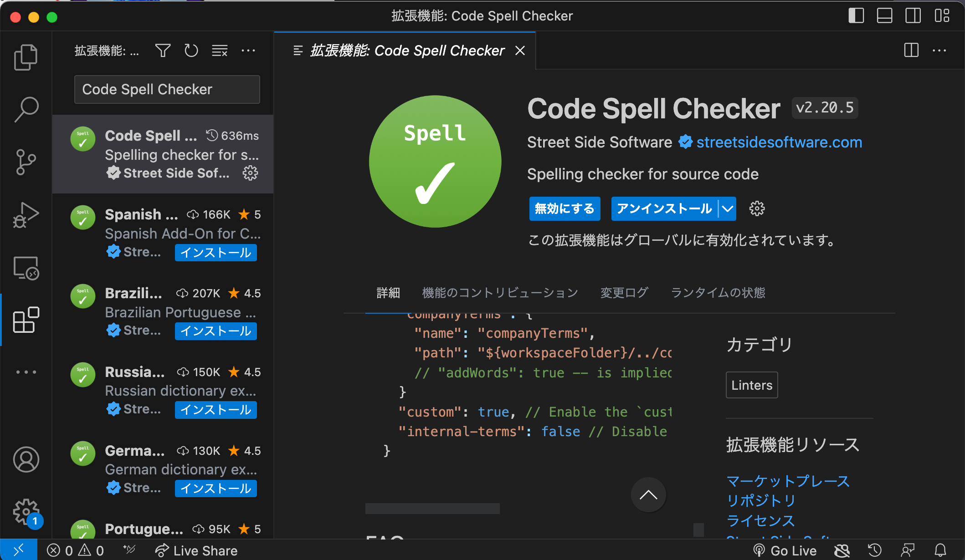
Task: Open the Remote Explorer icon
Action: pos(26,268)
